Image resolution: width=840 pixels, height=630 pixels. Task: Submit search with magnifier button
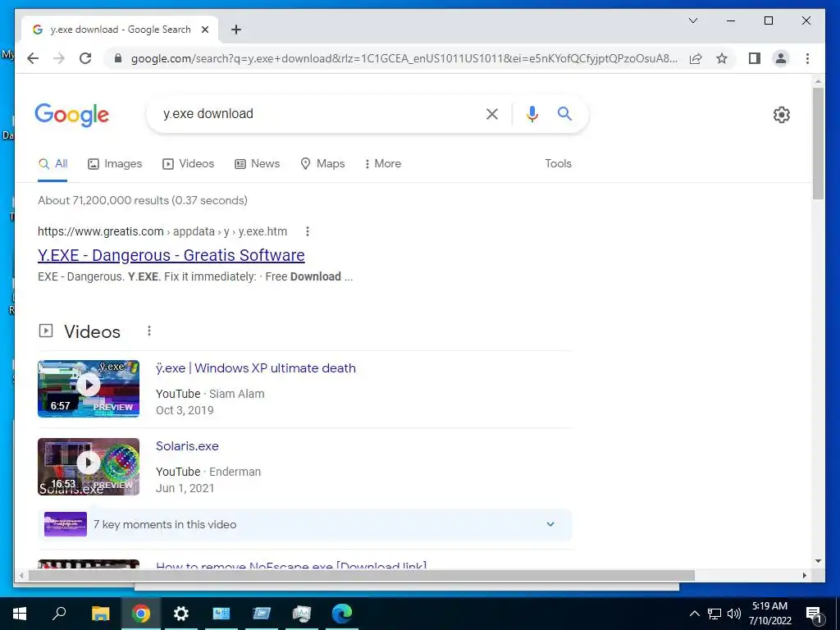[564, 113]
